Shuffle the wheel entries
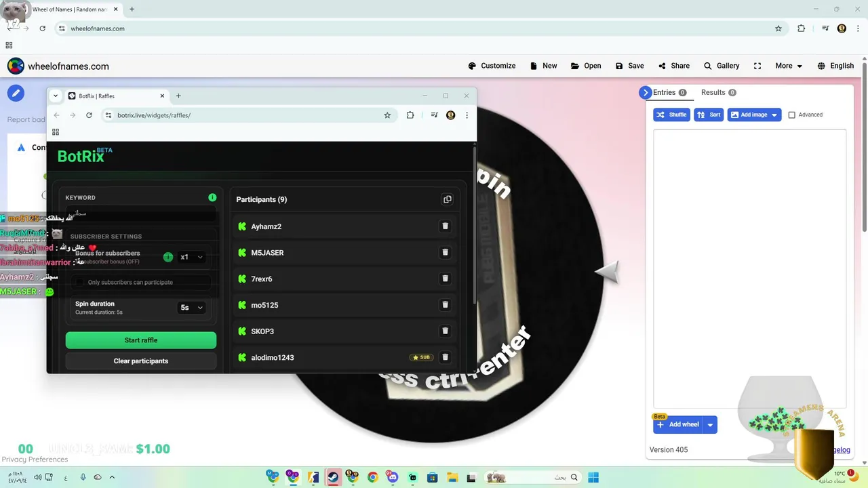 point(671,115)
